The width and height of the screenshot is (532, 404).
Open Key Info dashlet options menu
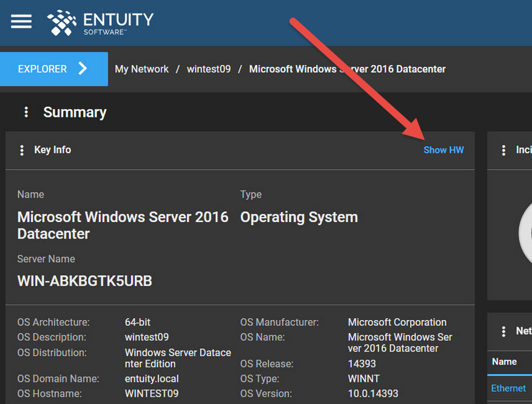[22, 150]
